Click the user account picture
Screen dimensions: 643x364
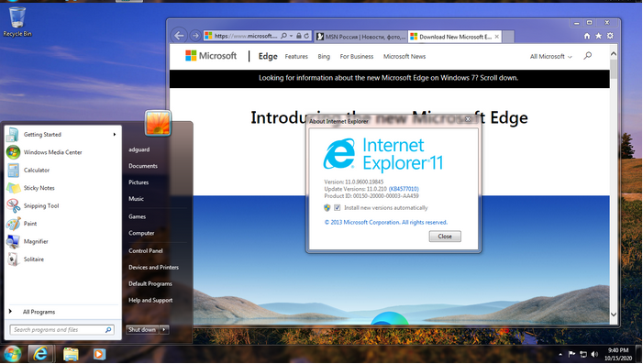(x=158, y=123)
